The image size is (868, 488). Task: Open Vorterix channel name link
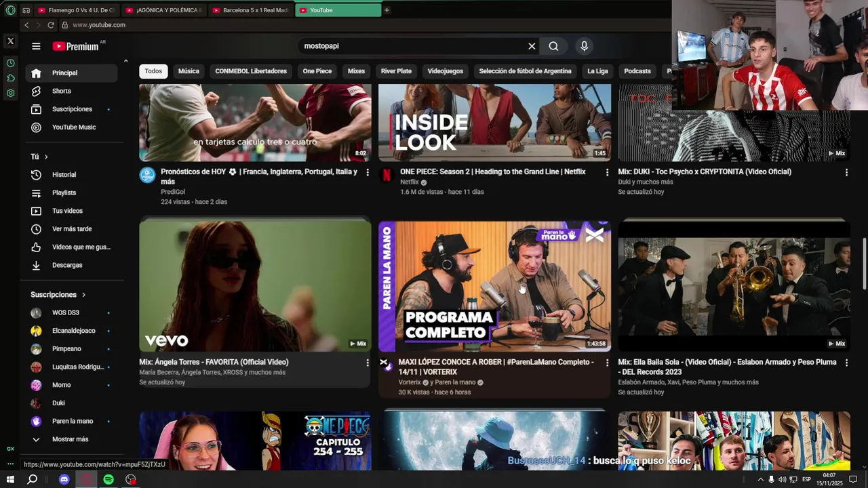[x=410, y=382]
